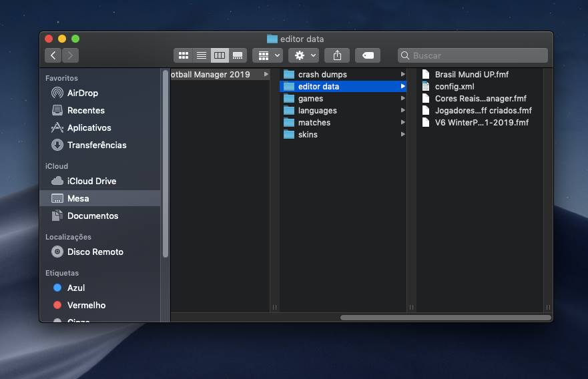The image size is (588, 379).
Task: Select the crash dumps folder
Action: pos(343,75)
